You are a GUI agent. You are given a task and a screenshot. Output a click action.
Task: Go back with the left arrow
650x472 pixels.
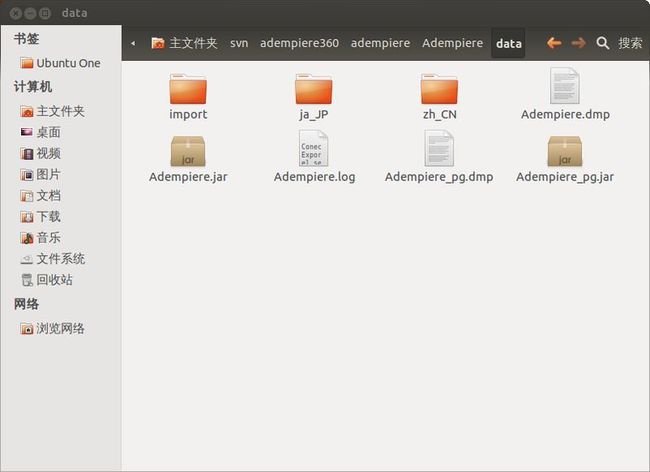(x=554, y=43)
